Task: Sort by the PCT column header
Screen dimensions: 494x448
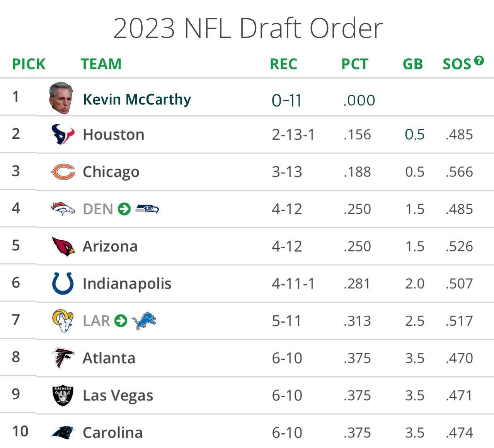Action: pyautogui.click(x=354, y=64)
